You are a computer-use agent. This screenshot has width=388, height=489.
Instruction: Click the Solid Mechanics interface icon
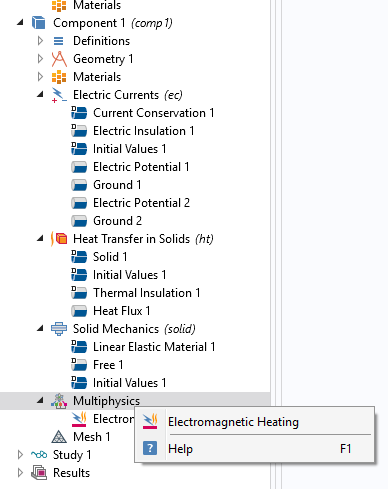(59, 329)
